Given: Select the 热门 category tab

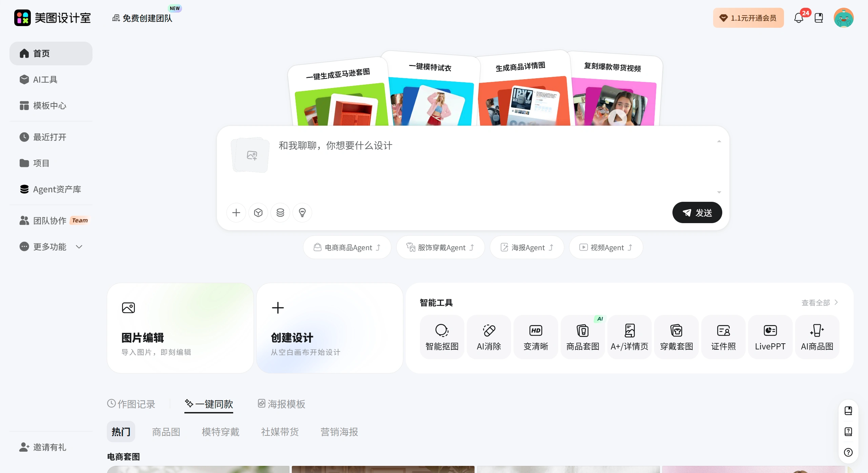Looking at the screenshot, I should coord(121,431).
